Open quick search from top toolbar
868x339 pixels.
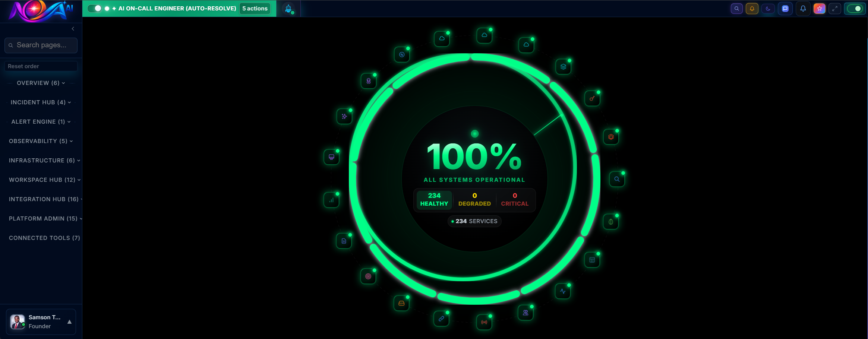pyautogui.click(x=737, y=8)
